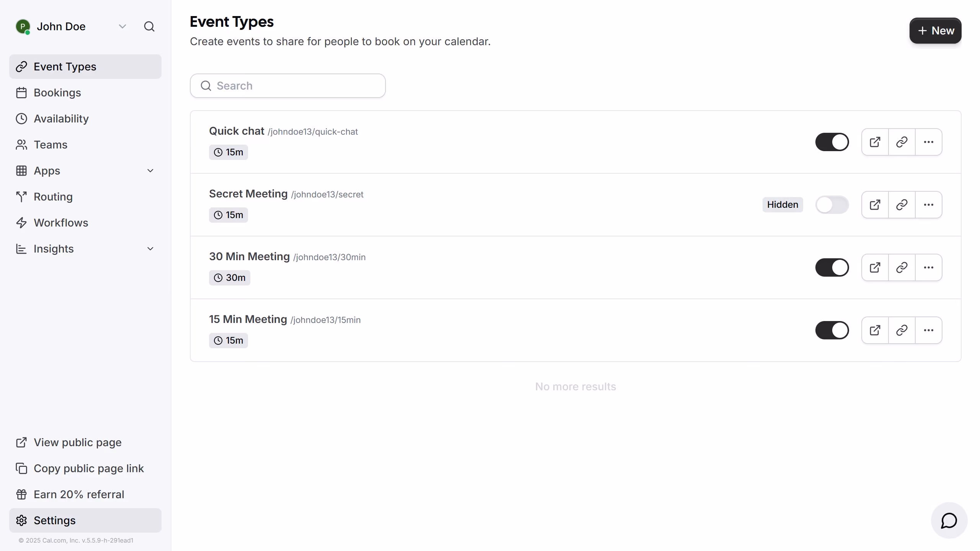
Task: Preview 30 Min Meeting external icon
Action: (x=875, y=267)
